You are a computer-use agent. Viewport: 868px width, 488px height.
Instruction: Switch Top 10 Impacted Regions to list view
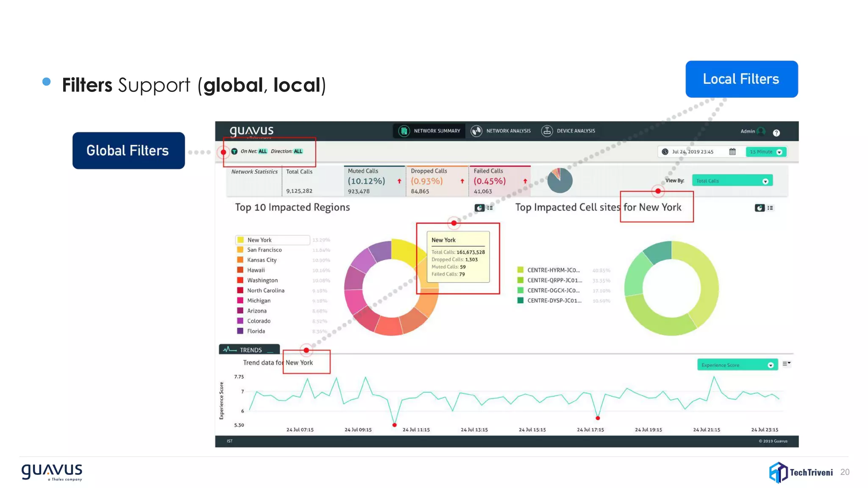coord(490,208)
